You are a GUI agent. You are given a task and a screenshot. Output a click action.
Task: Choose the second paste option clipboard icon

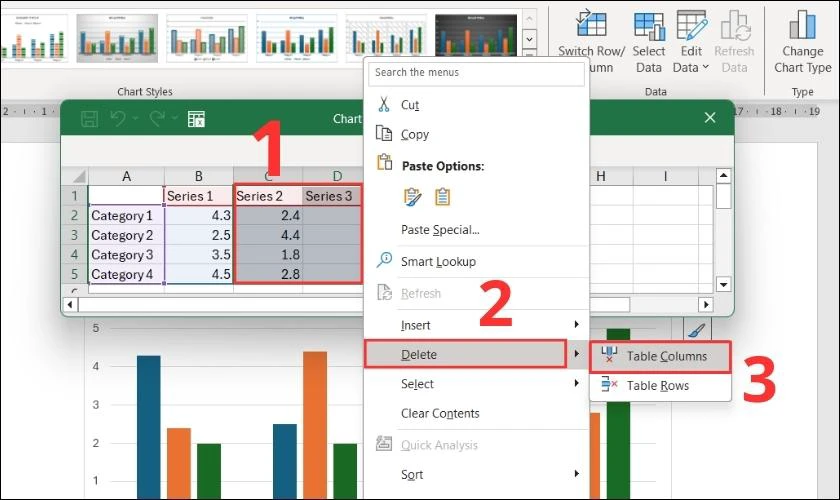[x=442, y=197]
